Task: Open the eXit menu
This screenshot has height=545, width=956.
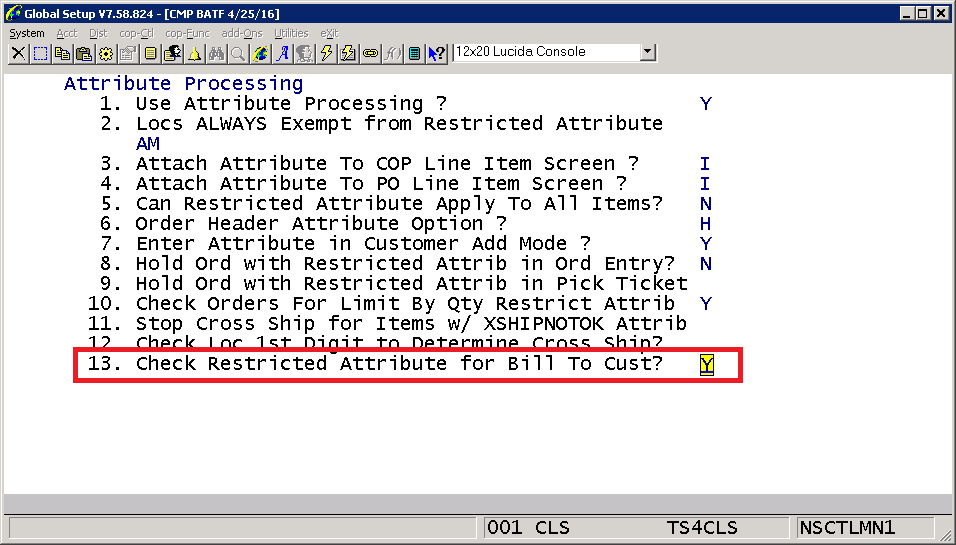Action: click(329, 33)
